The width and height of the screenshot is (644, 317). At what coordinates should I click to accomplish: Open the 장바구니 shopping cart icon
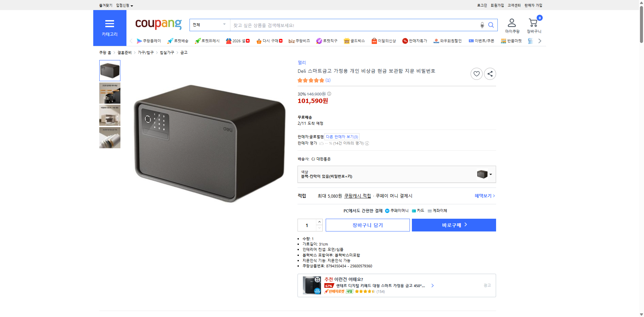click(x=533, y=23)
